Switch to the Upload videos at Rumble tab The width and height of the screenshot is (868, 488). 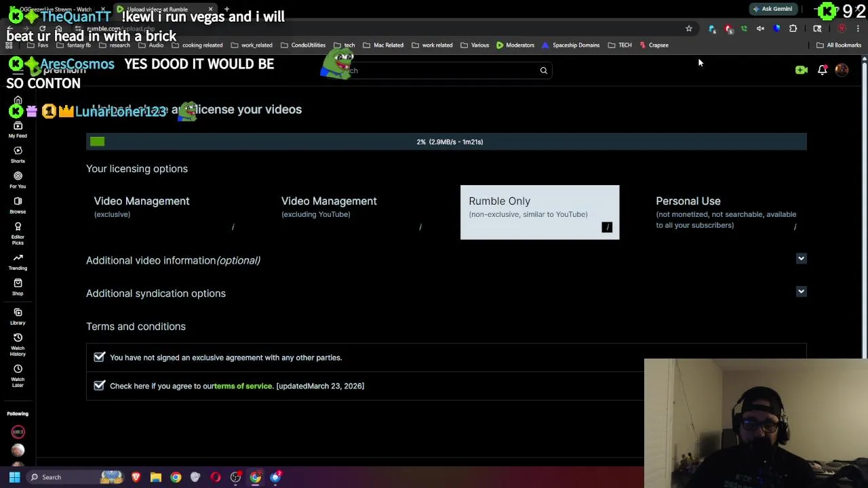163,9
